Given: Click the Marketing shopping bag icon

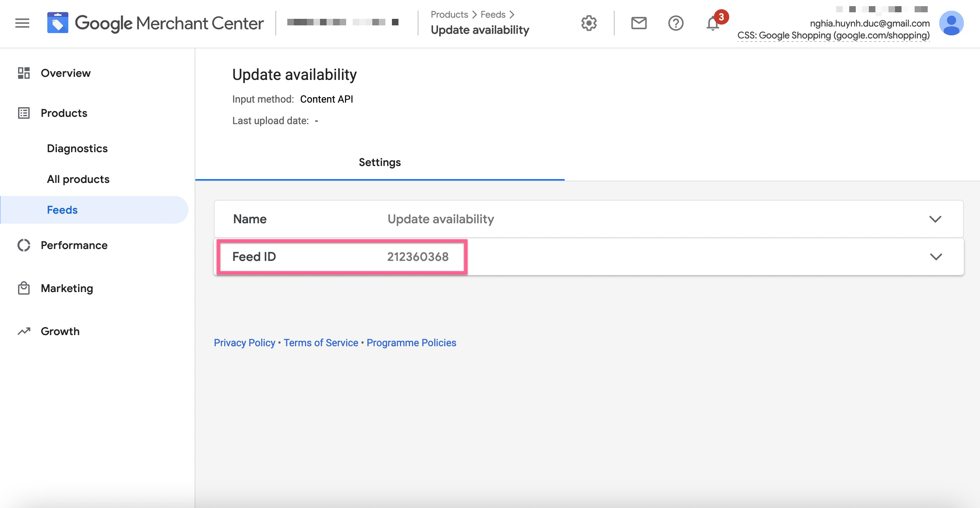Looking at the screenshot, I should pyautogui.click(x=24, y=288).
